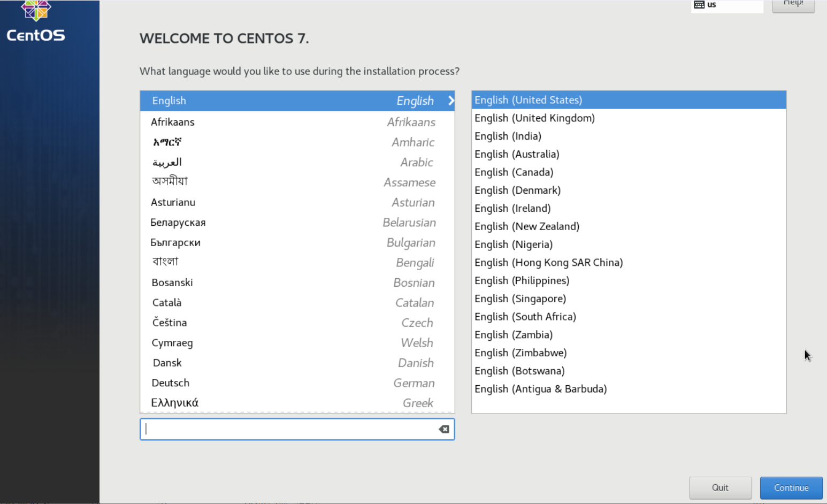827x504 pixels.
Task: Choose English (United Kingdom) locale
Action: tap(629, 118)
